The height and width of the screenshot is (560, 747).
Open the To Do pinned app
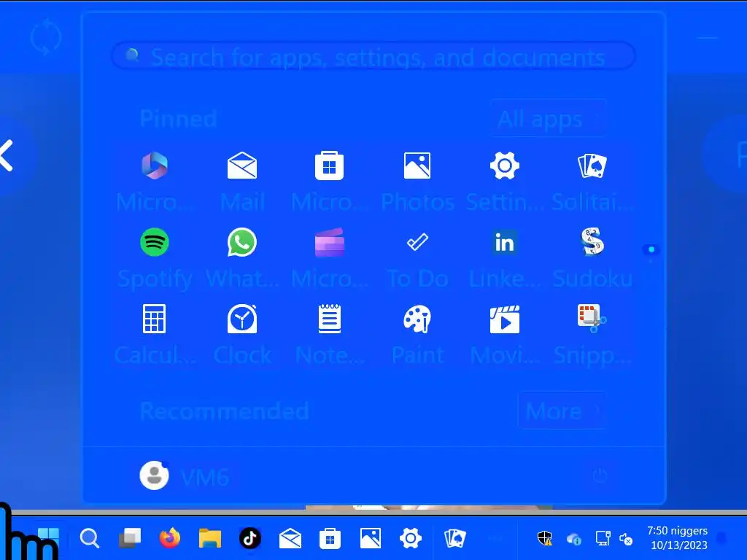click(x=417, y=242)
